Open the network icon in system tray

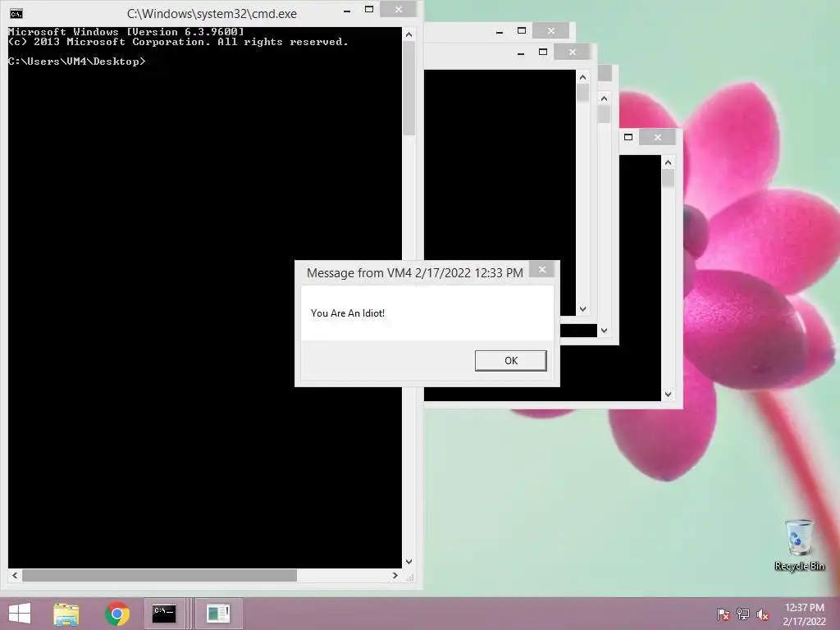(743, 614)
